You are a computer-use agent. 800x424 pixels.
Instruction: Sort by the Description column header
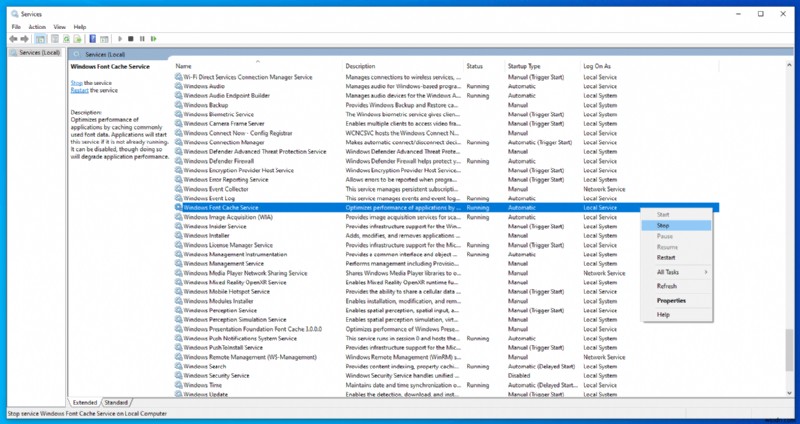click(403, 66)
